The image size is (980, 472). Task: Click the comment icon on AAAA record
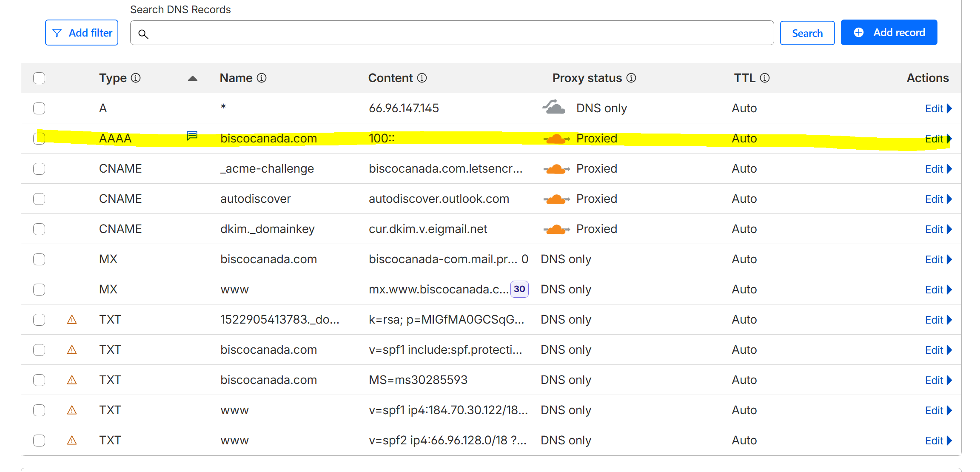(x=192, y=136)
